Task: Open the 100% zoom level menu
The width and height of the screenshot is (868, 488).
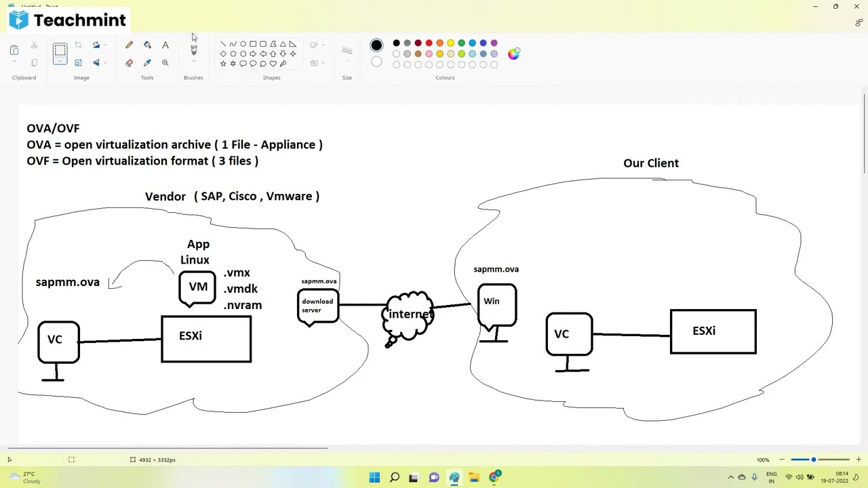Action: pyautogui.click(x=763, y=460)
